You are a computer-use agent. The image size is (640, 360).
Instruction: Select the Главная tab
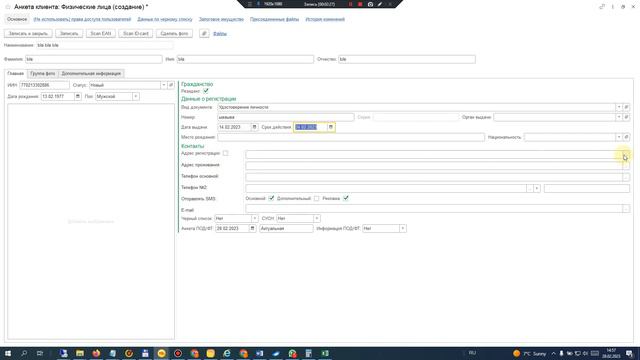click(16, 73)
